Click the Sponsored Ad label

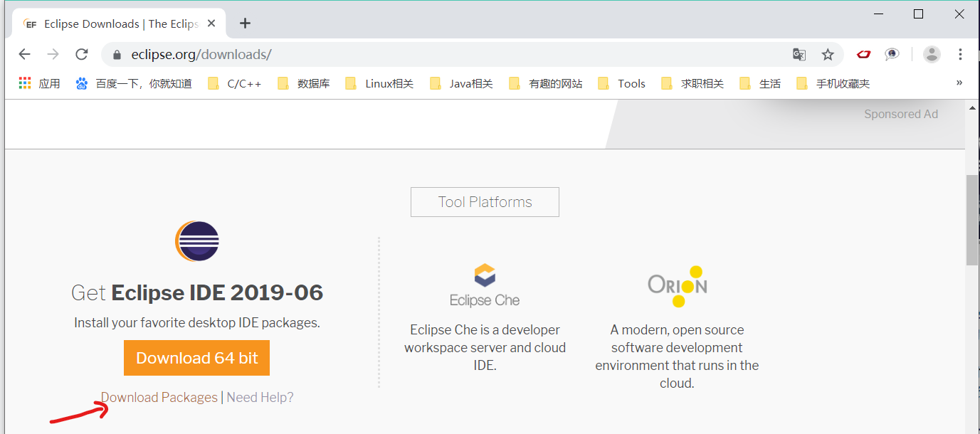[901, 114]
